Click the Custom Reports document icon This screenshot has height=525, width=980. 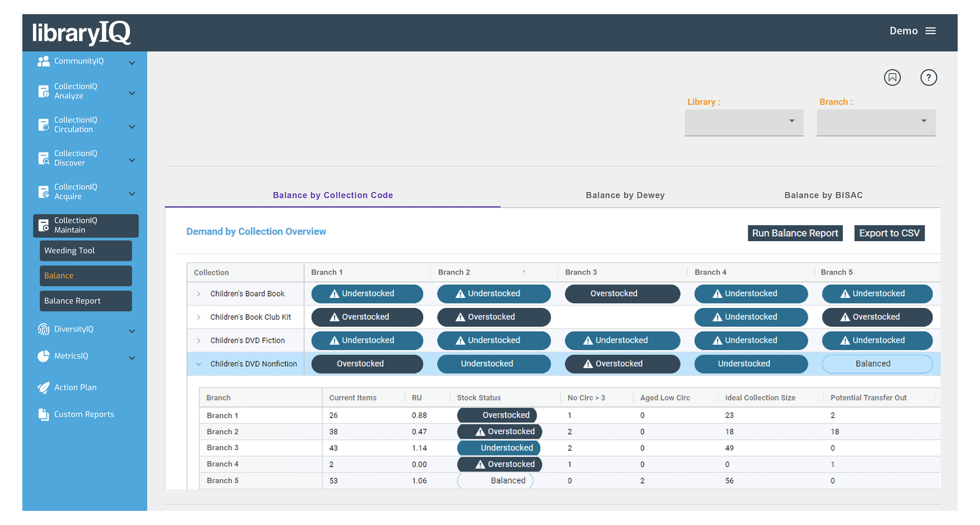click(x=44, y=414)
